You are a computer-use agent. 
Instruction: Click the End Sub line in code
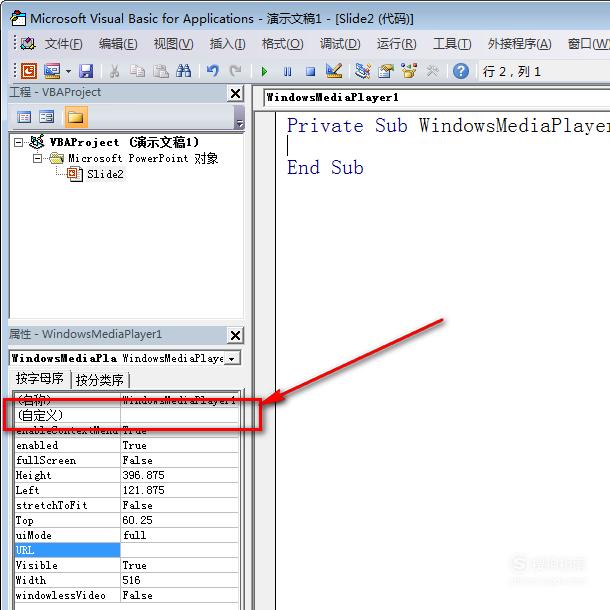point(325,168)
